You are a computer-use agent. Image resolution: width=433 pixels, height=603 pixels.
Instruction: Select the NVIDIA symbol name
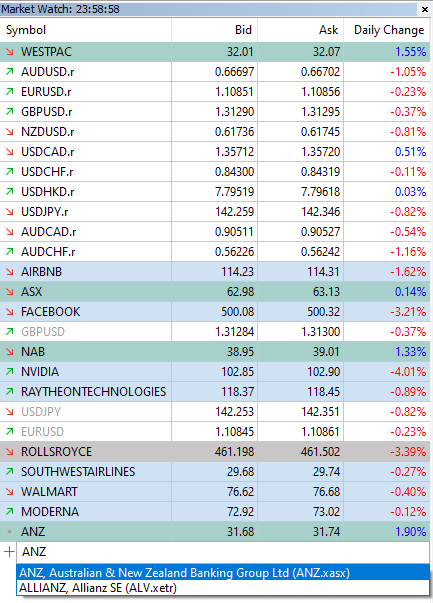pos(40,371)
